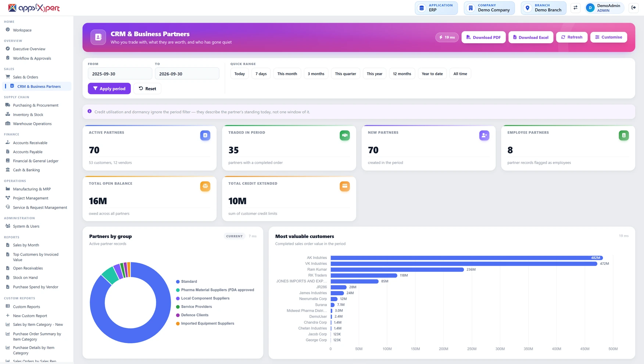Open the Stock on Hand report
Viewport: 644px width, 364px height.
click(25, 278)
